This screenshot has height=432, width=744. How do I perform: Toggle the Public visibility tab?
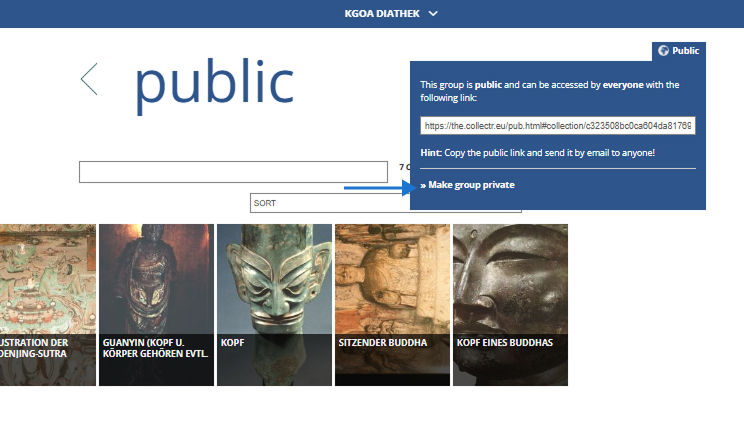679,51
